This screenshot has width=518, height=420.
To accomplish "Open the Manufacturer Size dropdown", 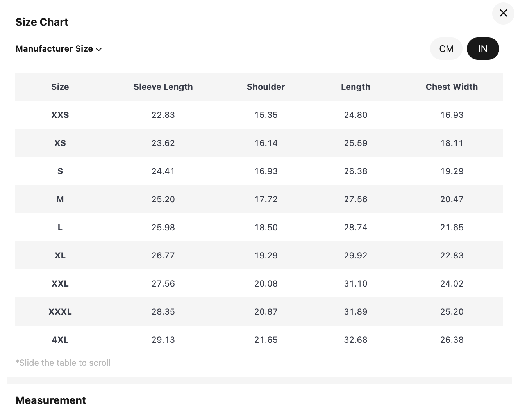I will [x=55, y=49].
